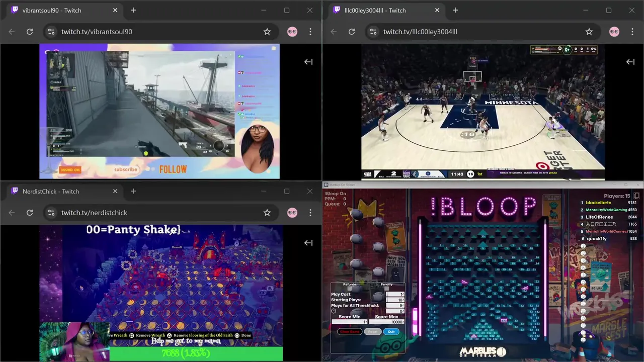View site information for twitch.tv/vibrantsoul90

point(51,32)
